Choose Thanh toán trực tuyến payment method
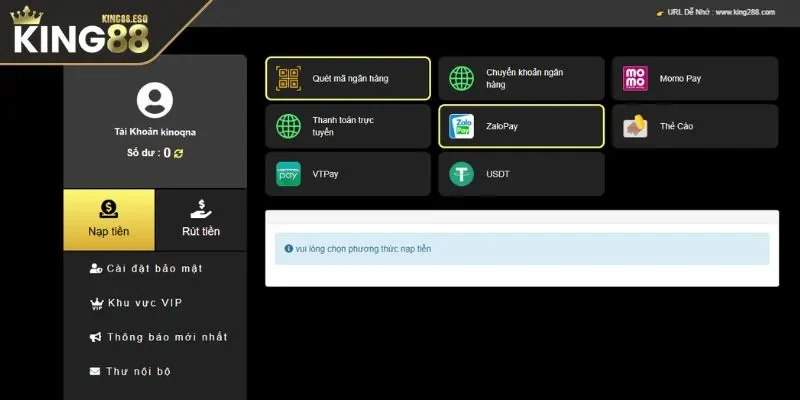Image resolution: width=800 pixels, height=400 pixels. (348, 126)
